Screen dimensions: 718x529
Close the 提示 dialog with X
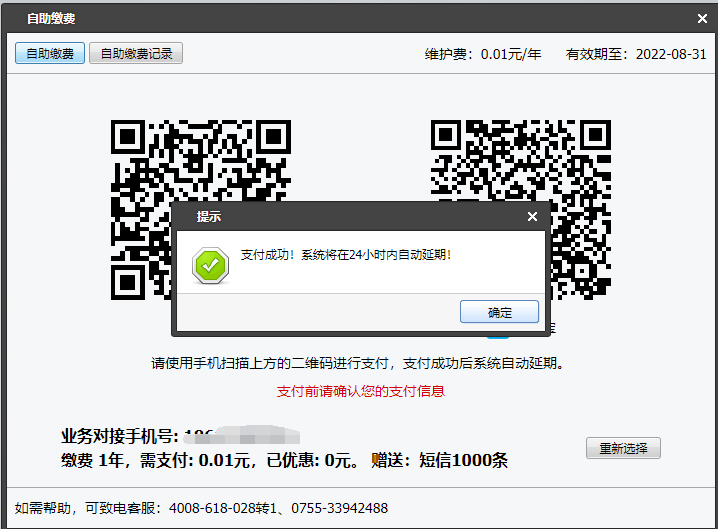coord(532,217)
